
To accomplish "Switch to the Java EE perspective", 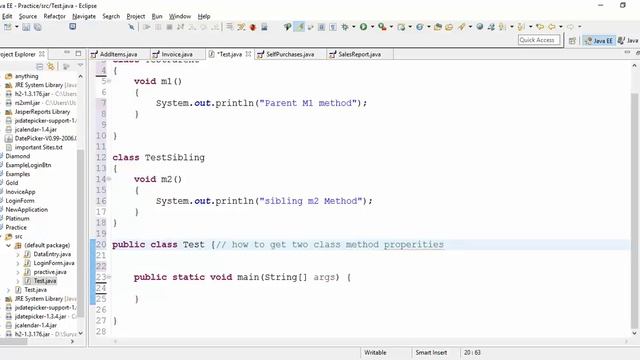I will coord(598,40).
